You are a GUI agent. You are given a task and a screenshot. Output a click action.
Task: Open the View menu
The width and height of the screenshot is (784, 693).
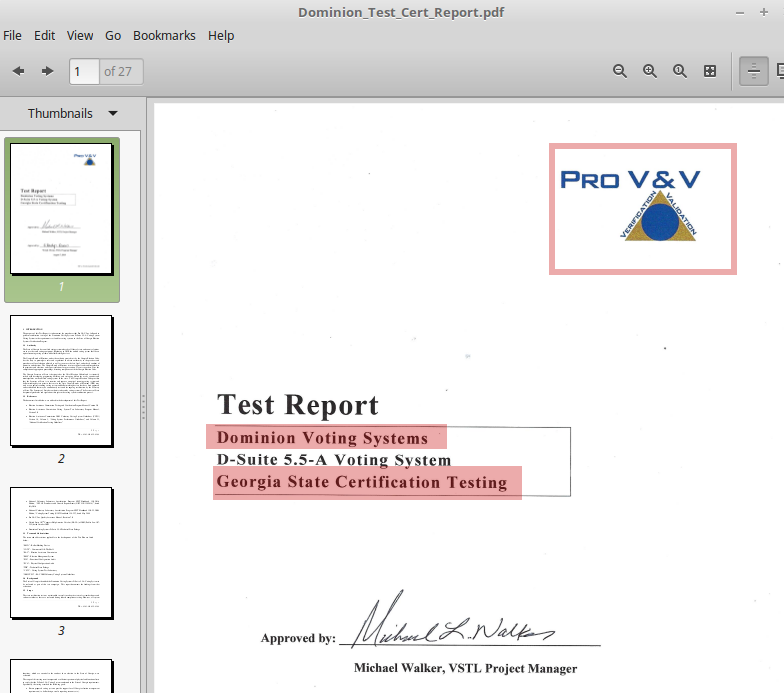click(x=80, y=36)
